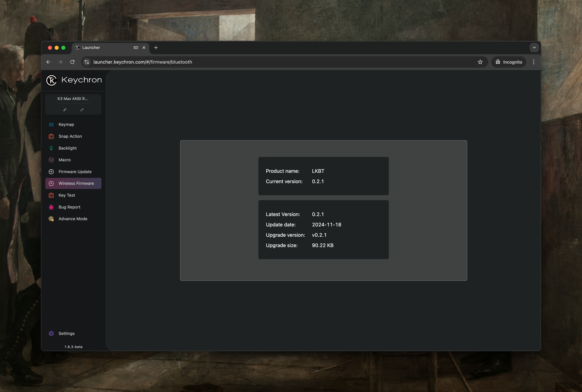Click the address bar URL

(143, 62)
